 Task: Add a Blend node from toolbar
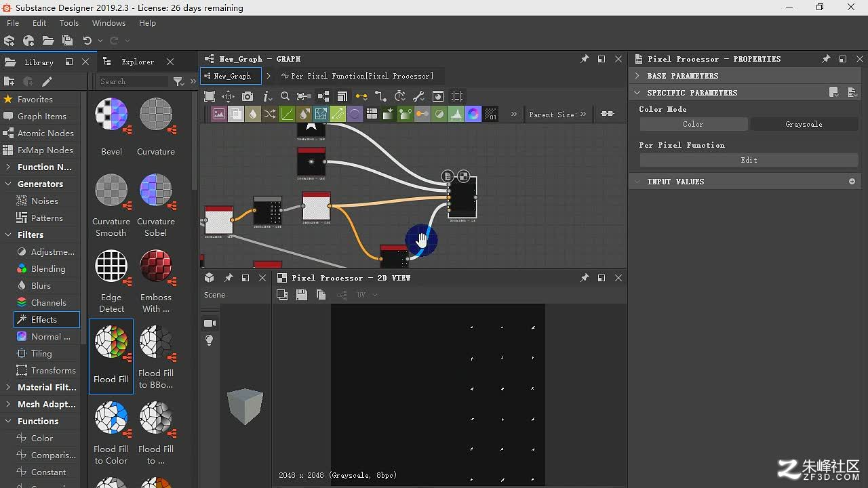click(x=236, y=114)
